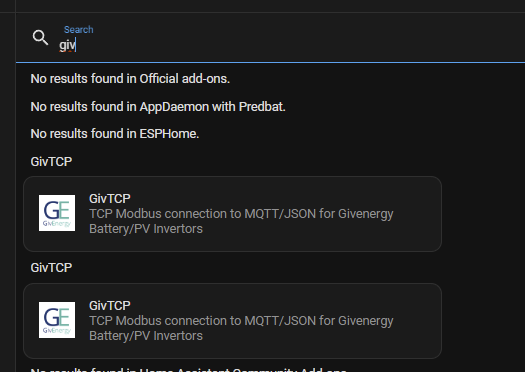Open the second GivTCP add-on's GE logo

[x=57, y=320]
